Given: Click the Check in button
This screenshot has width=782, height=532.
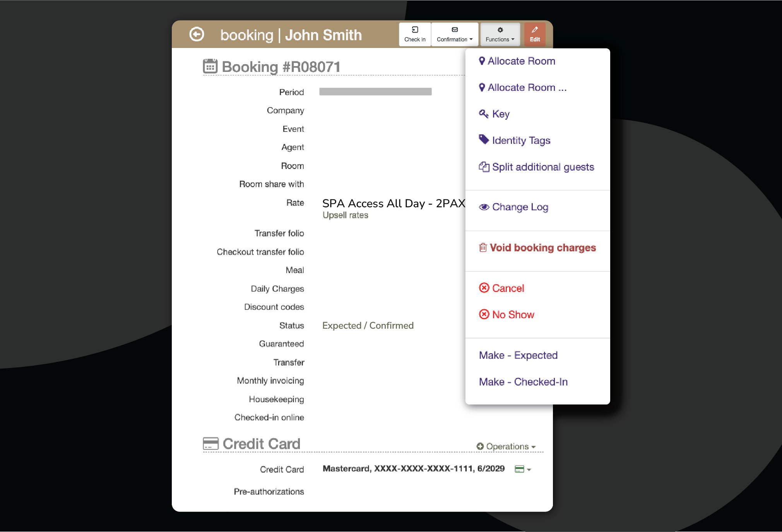Looking at the screenshot, I should point(415,34).
